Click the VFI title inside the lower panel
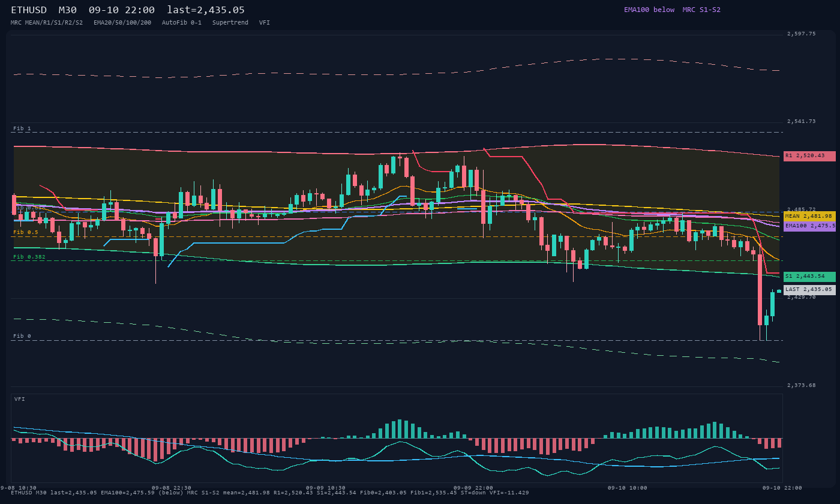The height and width of the screenshot is (504, 840). (20, 399)
